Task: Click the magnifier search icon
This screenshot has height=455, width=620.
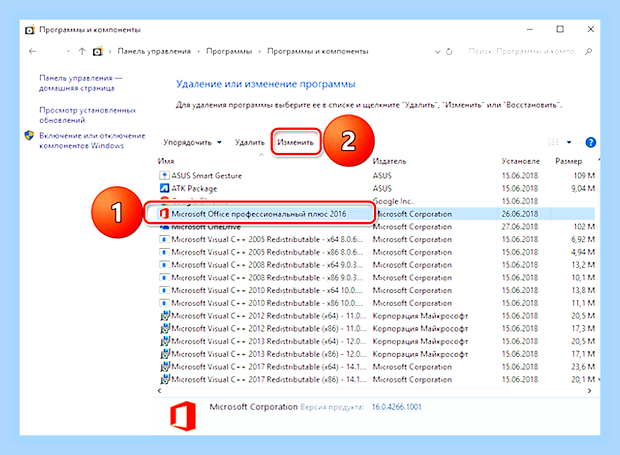Action: point(588,51)
